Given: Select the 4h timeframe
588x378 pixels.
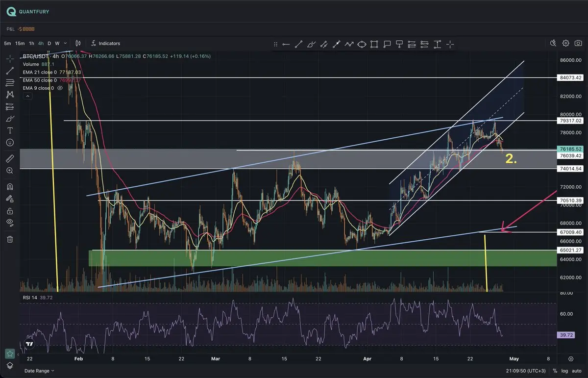Looking at the screenshot, I should pos(41,43).
